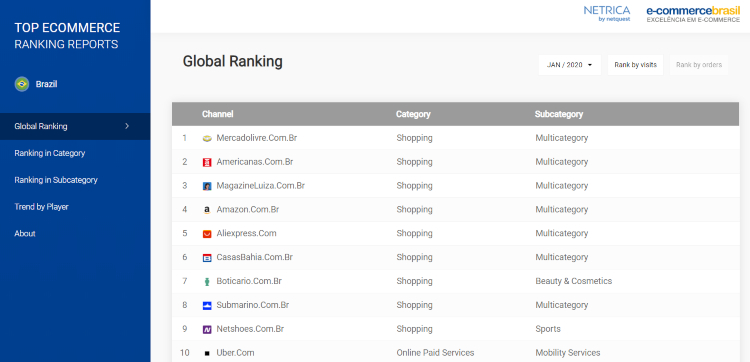Click the Amazon favicon in row 4
Image resolution: width=750 pixels, height=362 pixels.
[207, 210]
